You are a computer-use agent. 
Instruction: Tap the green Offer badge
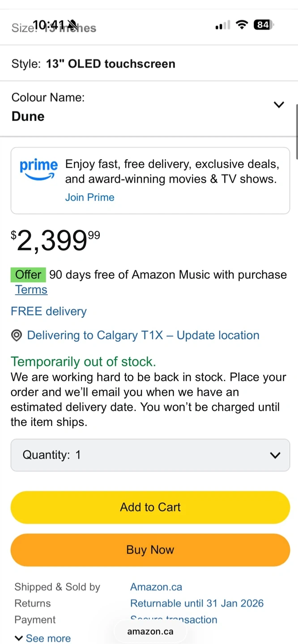tap(28, 275)
